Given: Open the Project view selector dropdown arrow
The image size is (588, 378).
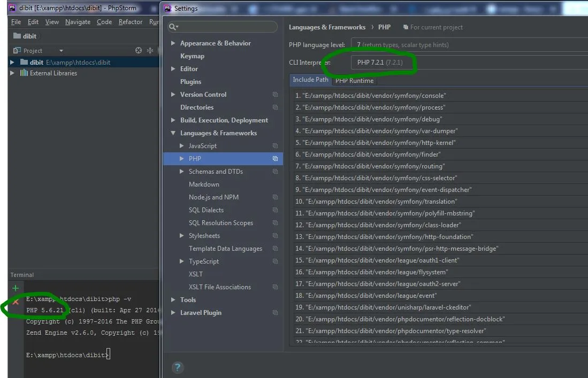Looking at the screenshot, I should (x=61, y=51).
